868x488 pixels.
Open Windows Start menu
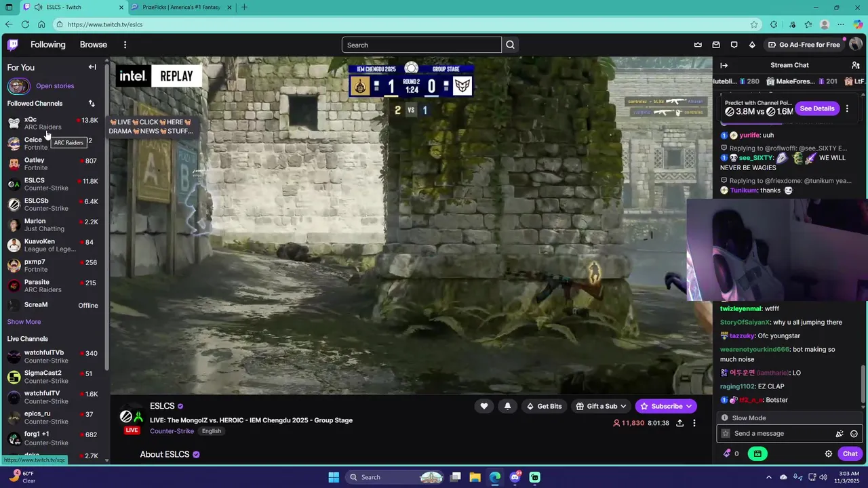[x=334, y=477]
